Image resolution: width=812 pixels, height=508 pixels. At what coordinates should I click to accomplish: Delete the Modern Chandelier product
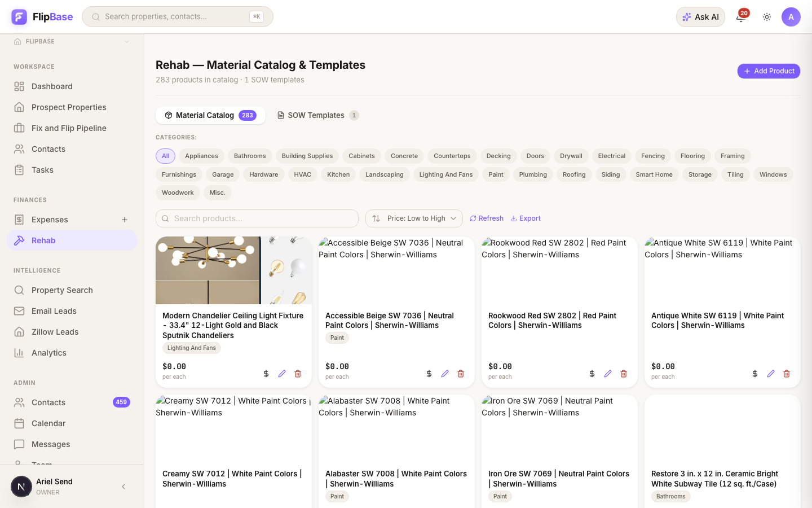[x=298, y=374]
